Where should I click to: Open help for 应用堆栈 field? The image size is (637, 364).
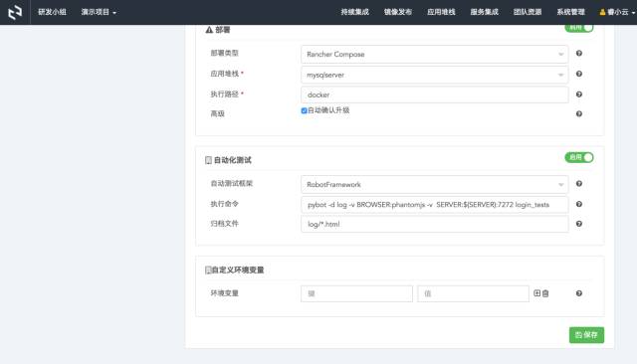579,74
